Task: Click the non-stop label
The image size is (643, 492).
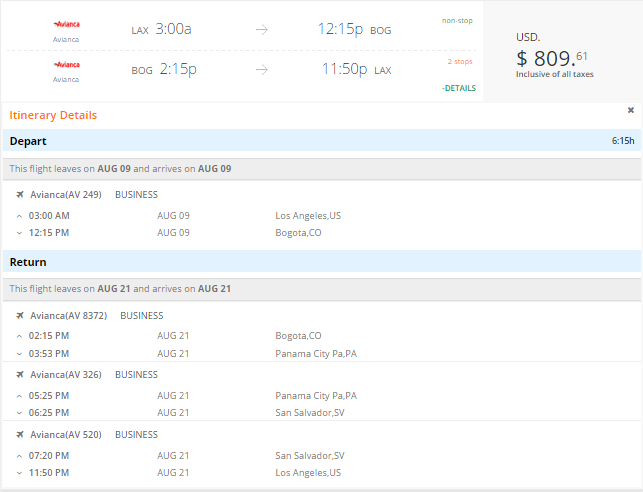Action: pos(457,20)
